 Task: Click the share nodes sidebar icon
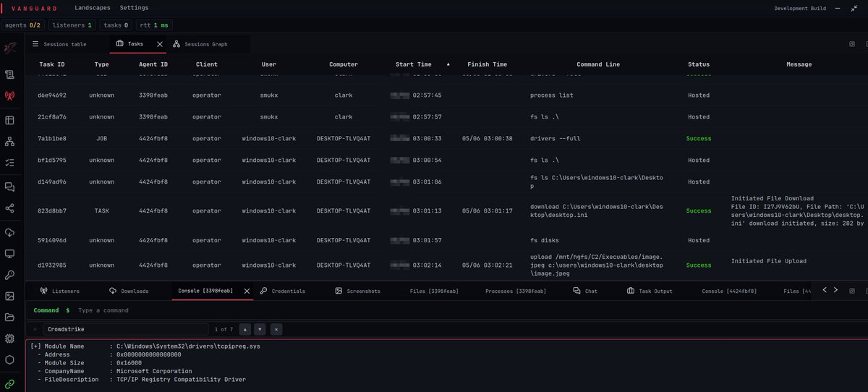tap(10, 208)
